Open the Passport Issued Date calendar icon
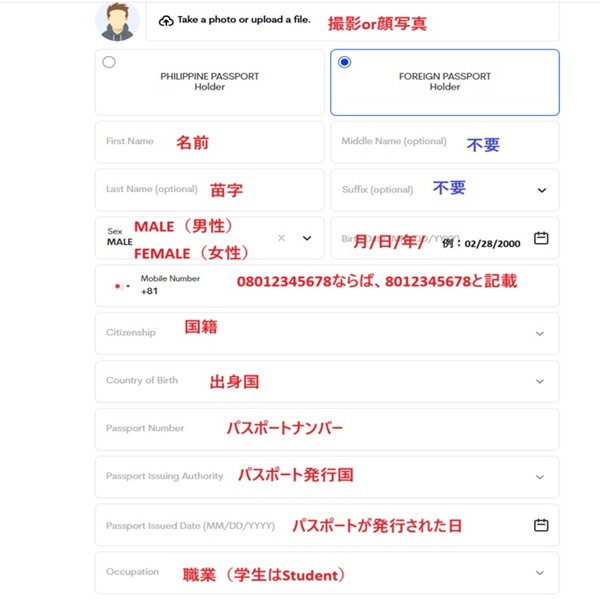Image resolution: width=600 pixels, height=600 pixels. [541, 525]
